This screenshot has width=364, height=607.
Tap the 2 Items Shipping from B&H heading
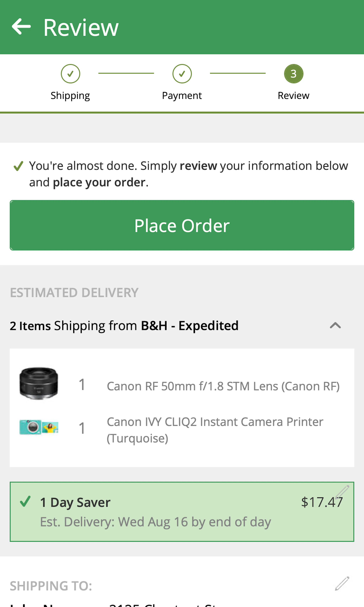click(x=124, y=326)
